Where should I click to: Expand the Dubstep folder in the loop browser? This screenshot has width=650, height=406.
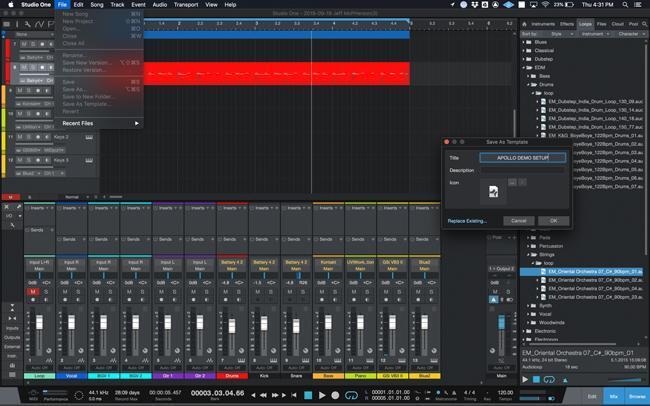(x=524, y=59)
